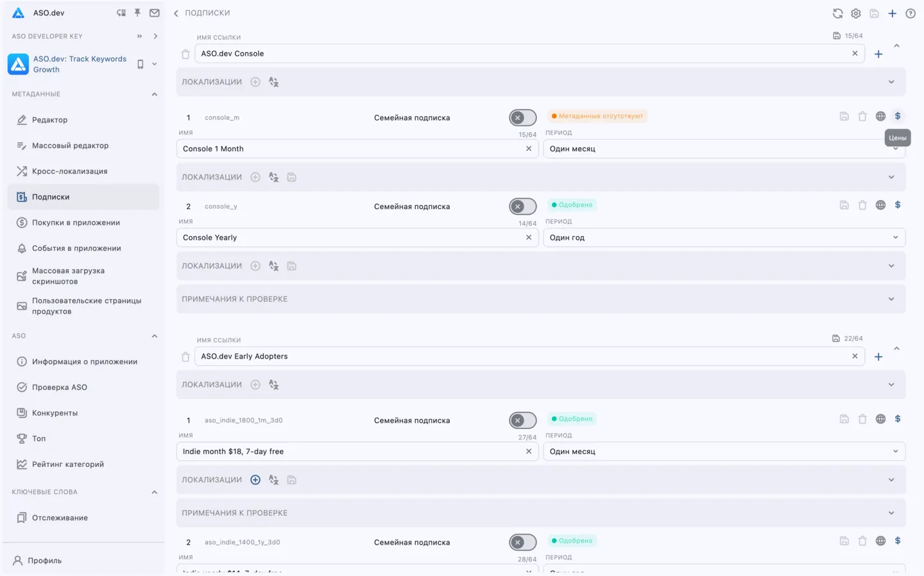Switch to the Конкуренты sidebar section
The width and height of the screenshot is (924, 576).
point(54,412)
